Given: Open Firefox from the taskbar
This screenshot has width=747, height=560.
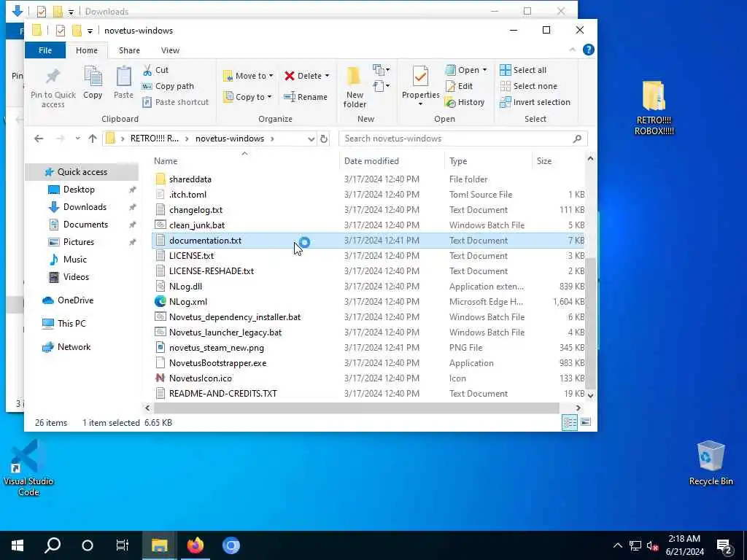Looking at the screenshot, I should pyautogui.click(x=196, y=545).
